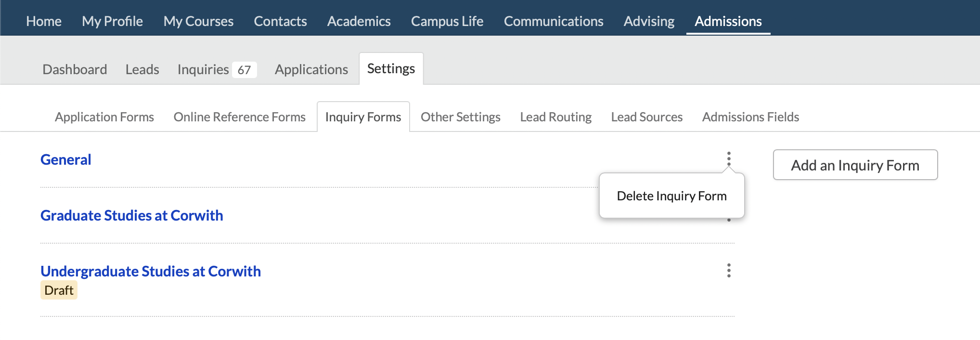This screenshot has height=340, width=980.
Task: View the Admissions Fields tab
Action: pyautogui.click(x=750, y=117)
